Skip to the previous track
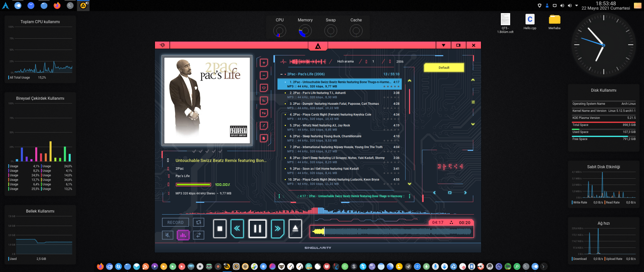The image size is (644, 272). pos(237,229)
